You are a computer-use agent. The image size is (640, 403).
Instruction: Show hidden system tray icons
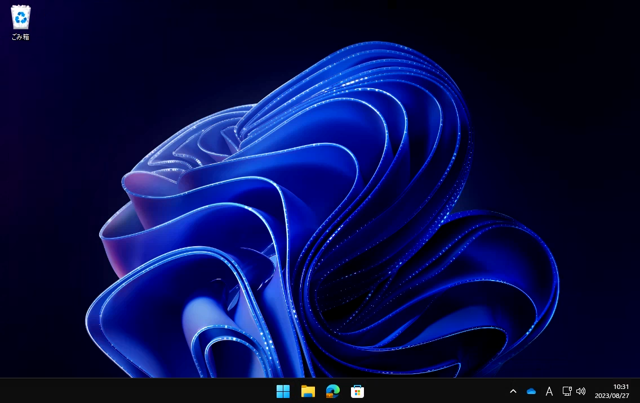pos(513,391)
